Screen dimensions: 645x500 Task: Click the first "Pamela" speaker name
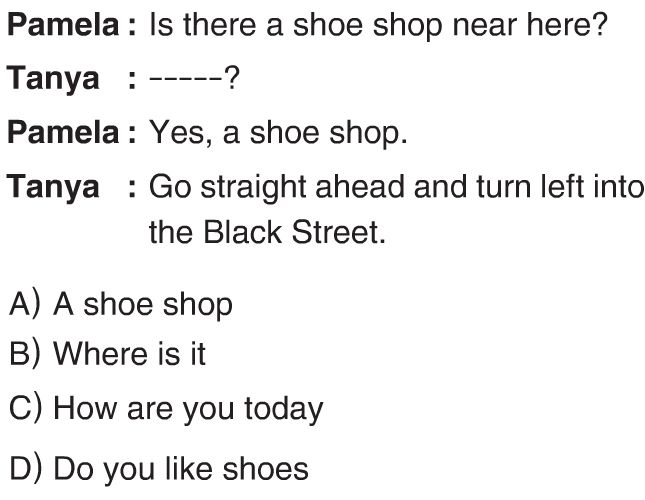pos(63,25)
